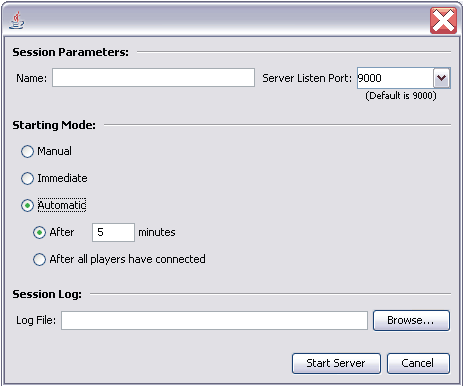Click the '(Default is 9000)' hint text
The image size is (463, 386).
401,96
